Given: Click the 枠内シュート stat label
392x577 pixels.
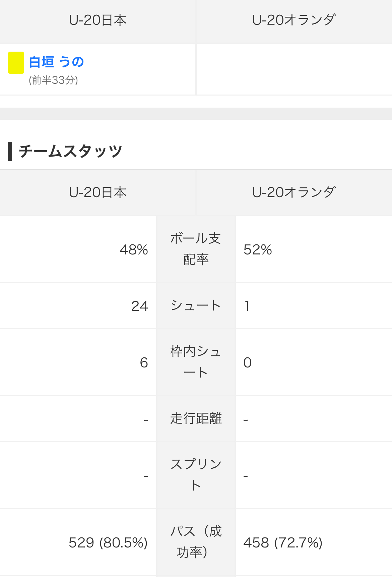Looking at the screenshot, I should tap(196, 362).
